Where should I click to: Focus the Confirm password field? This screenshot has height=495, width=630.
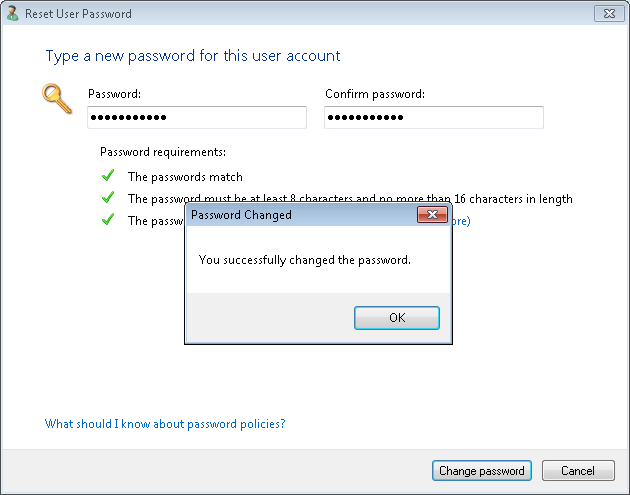tap(433, 118)
